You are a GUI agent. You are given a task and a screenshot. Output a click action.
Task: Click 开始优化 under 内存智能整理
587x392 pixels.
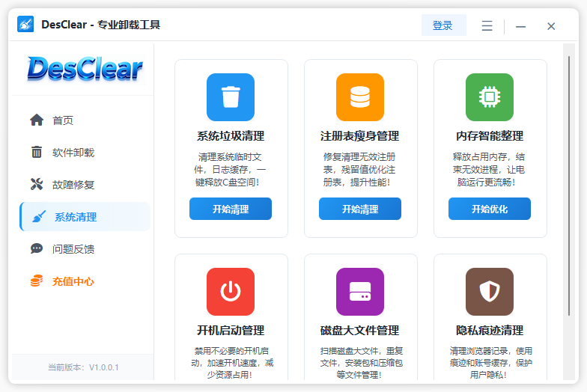point(490,209)
